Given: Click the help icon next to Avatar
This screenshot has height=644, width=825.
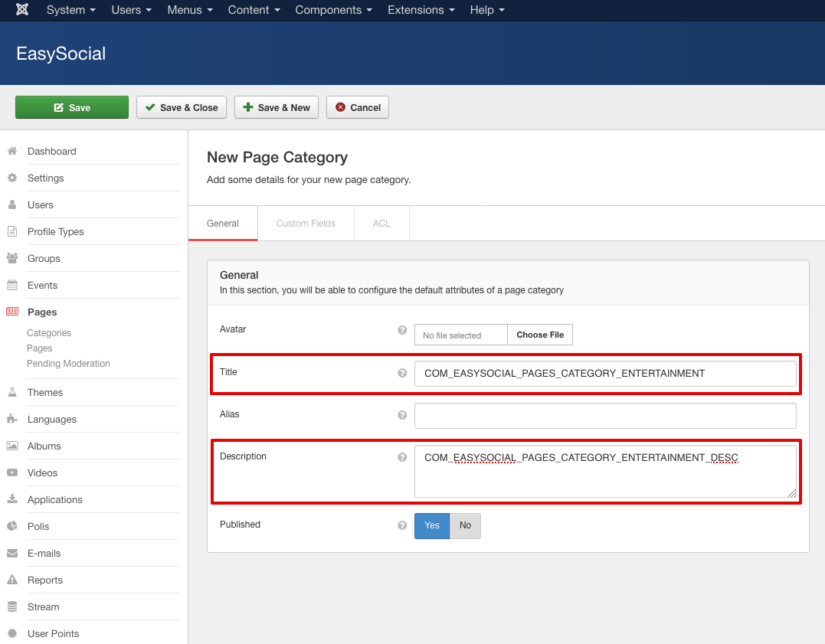Looking at the screenshot, I should [402, 330].
